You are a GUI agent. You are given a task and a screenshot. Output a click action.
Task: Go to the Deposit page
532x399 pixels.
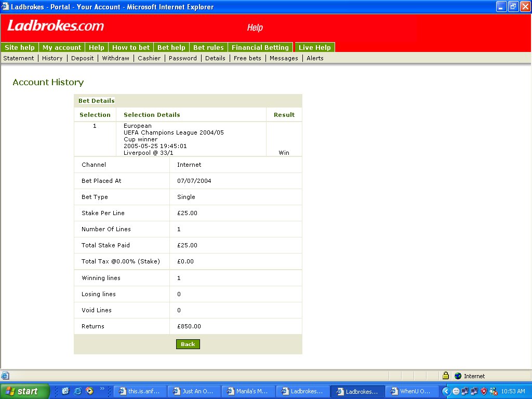click(x=83, y=58)
